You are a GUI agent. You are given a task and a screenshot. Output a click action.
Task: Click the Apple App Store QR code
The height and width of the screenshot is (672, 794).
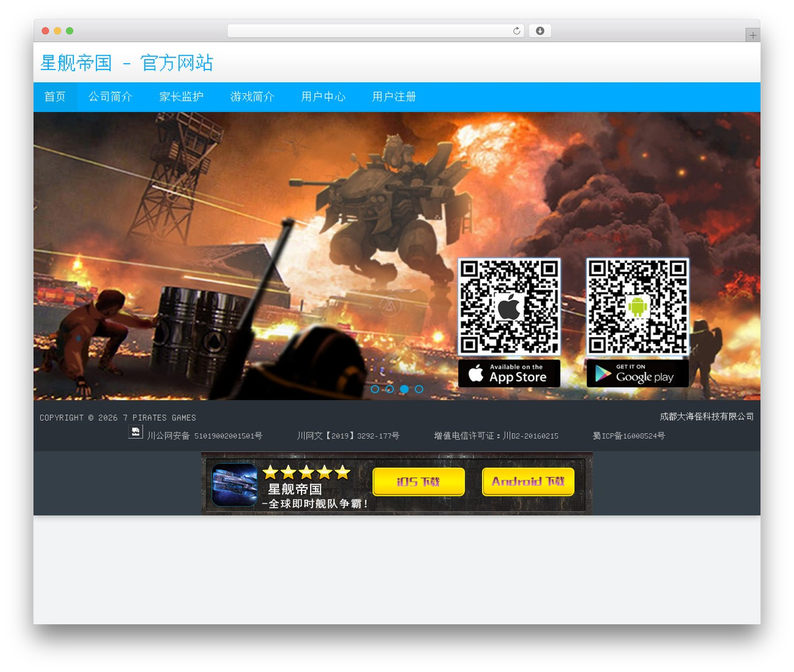pos(509,307)
